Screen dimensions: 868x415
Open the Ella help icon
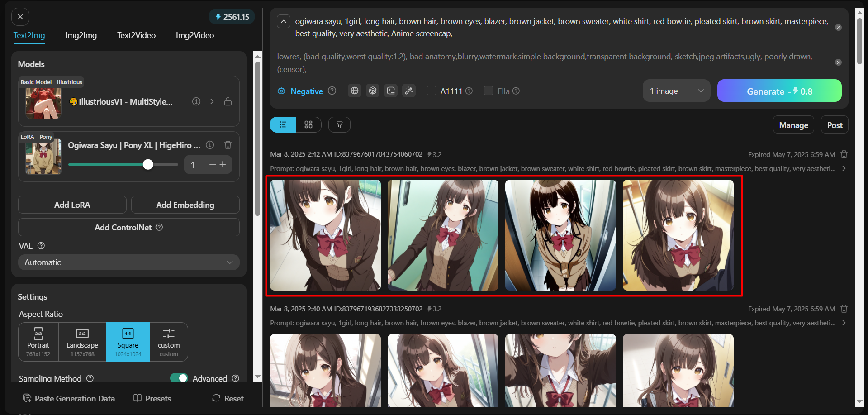(516, 91)
